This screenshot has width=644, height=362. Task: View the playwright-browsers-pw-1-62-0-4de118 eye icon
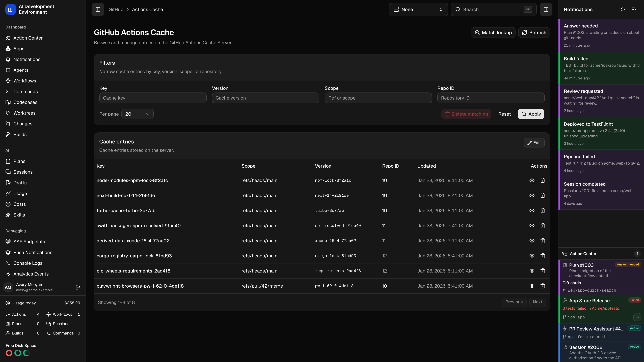pyautogui.click(x=532, y=286)
